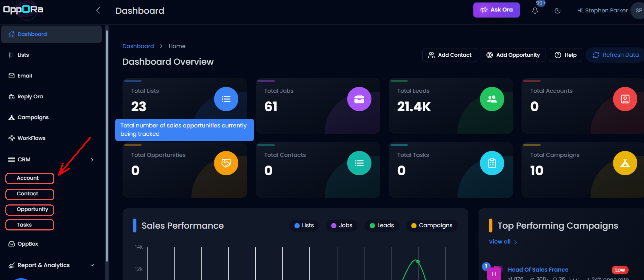Click the Total Opportunities handshake icon
644x280 pixels.
pos(226,163)
